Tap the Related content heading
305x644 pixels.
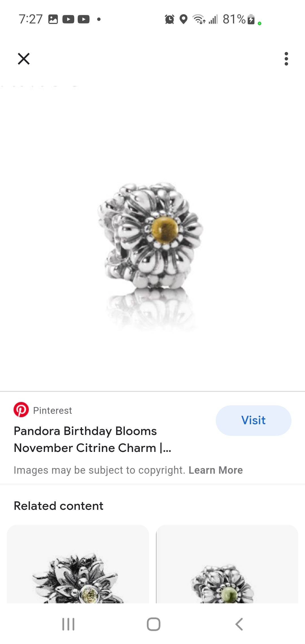coord(58,506)
